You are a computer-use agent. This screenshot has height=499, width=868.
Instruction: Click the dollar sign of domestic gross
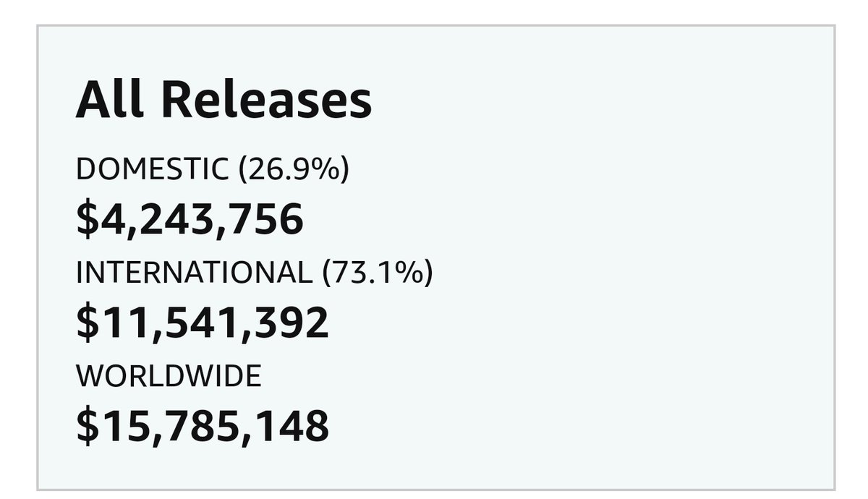(x=86, y=219)
